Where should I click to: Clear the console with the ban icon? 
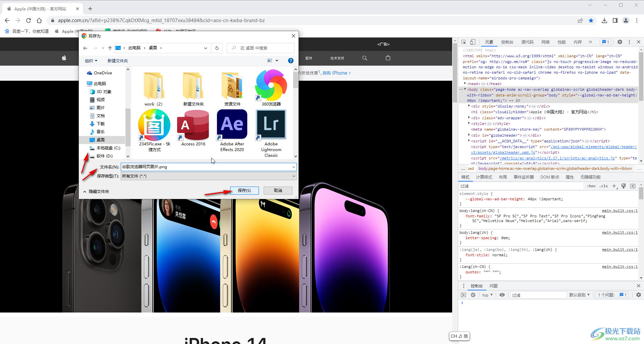point(473,295)
